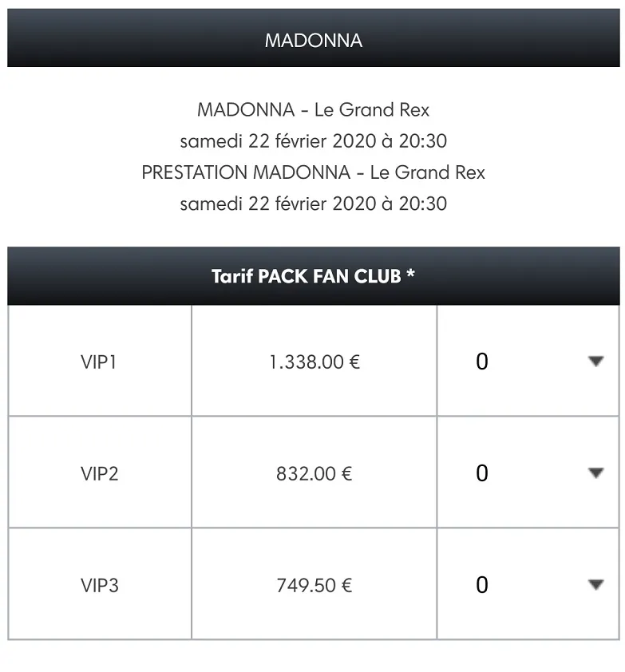The height and width of the screenshot is (672, 625).
Task: Select the VIP3 category label
Action: pos(99,585)
